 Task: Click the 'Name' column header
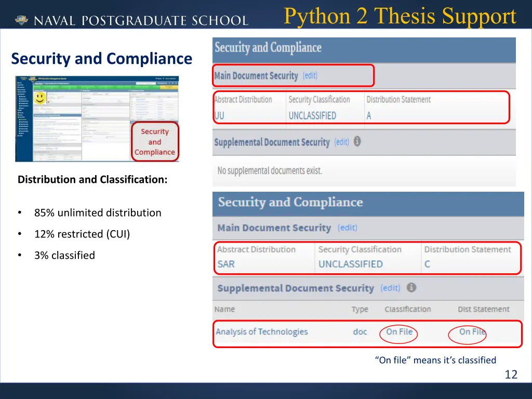224,309
